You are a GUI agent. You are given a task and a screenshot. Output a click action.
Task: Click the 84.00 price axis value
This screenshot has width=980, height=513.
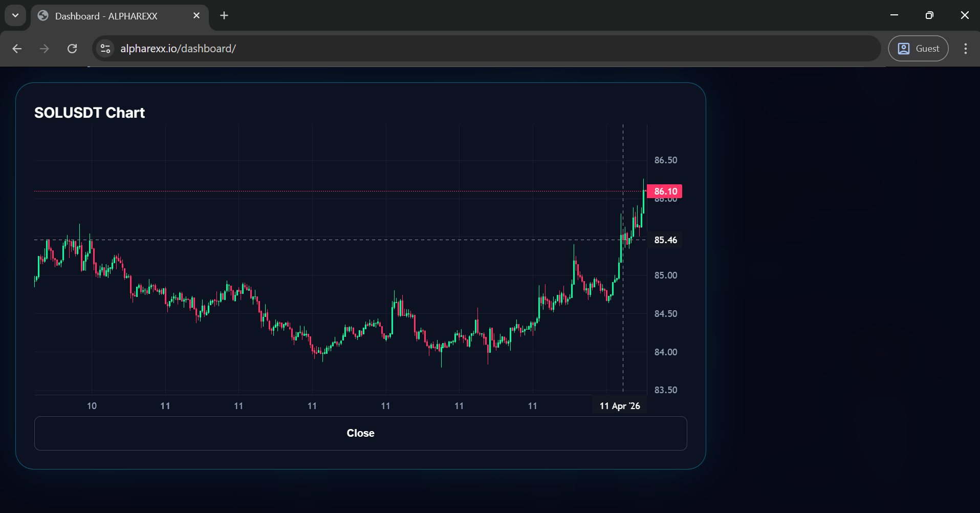click(x=666, y=352)
